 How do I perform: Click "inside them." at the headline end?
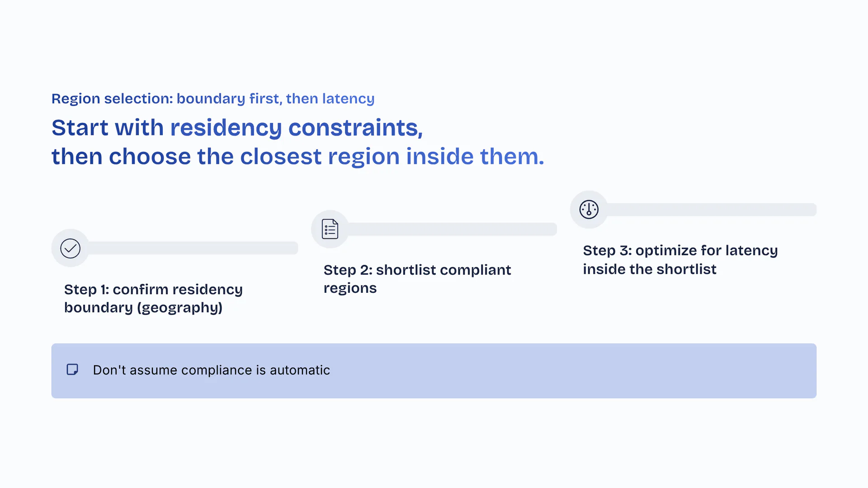point(475,157)
